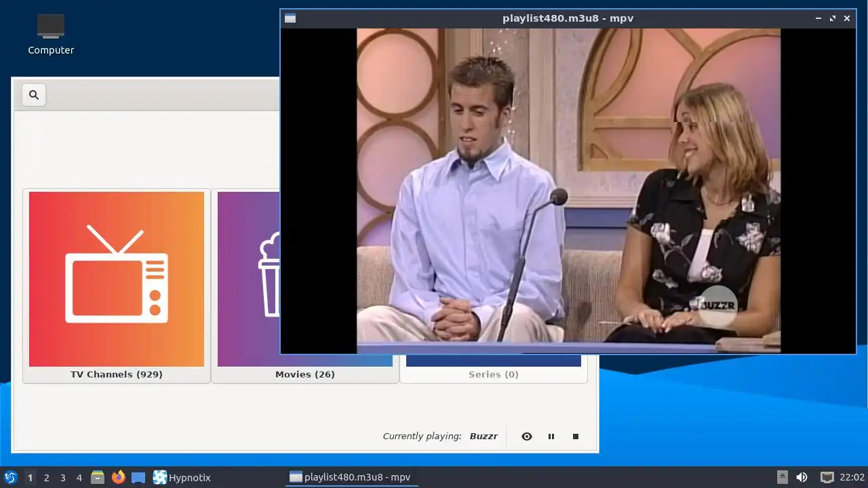Open the system start menu

[10, 477]
